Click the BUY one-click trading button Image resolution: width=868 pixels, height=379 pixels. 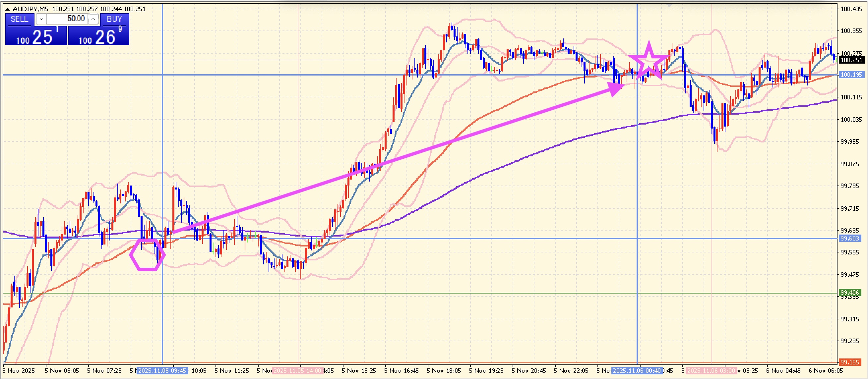pos(114,19)
